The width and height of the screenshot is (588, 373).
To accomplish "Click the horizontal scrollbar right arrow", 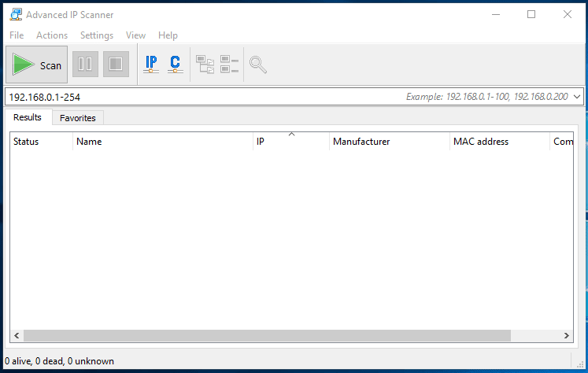I will tap(566, 336).
